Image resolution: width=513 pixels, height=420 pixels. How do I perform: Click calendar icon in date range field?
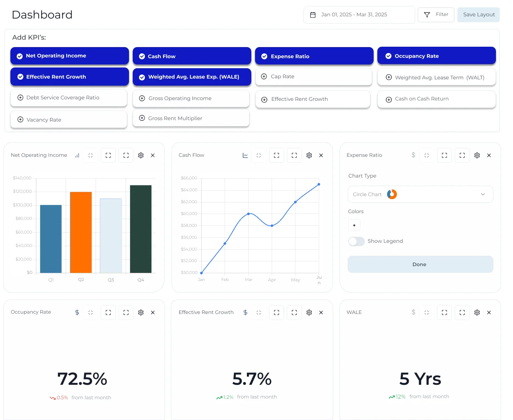click(x=313, y=15)
